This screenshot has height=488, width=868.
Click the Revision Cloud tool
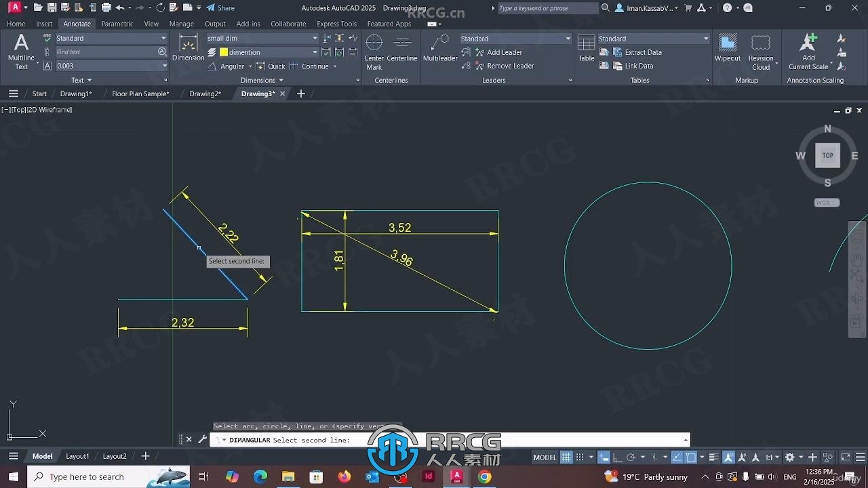[761, 52]
